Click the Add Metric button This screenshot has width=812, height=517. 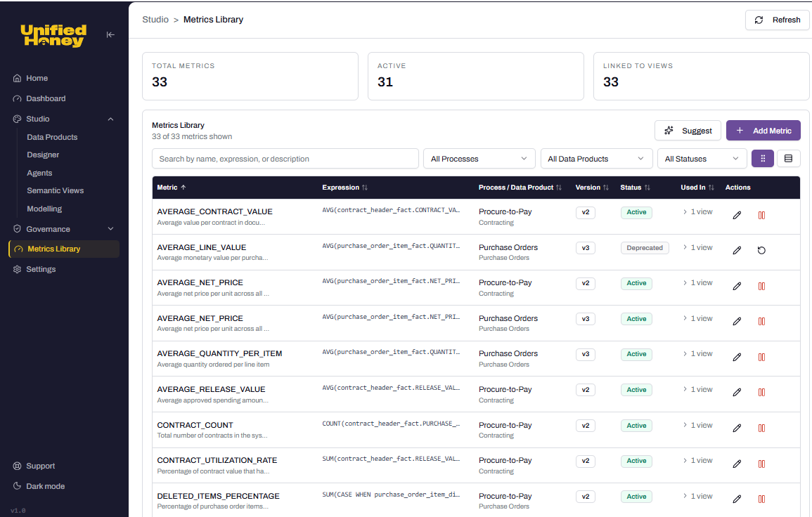[x=763, y=131]
